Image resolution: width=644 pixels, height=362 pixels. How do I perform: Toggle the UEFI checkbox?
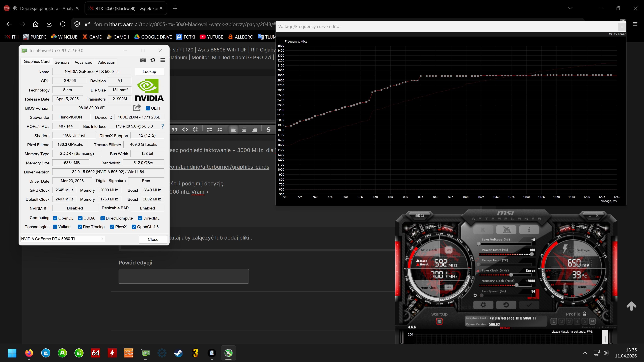148,108
